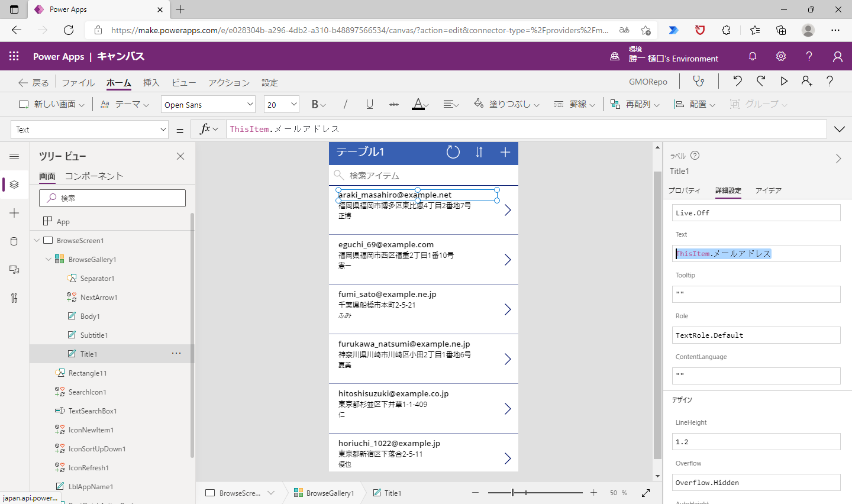Toggle strikethrough formatting
This screenshot has width=852, height=504.
click(394, 104)
